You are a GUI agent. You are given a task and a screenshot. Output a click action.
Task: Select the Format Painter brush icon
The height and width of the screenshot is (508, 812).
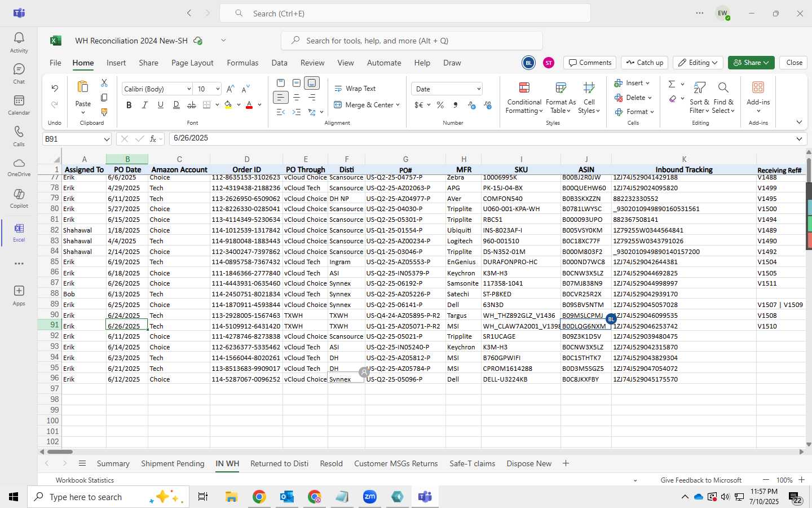point(104,112)
